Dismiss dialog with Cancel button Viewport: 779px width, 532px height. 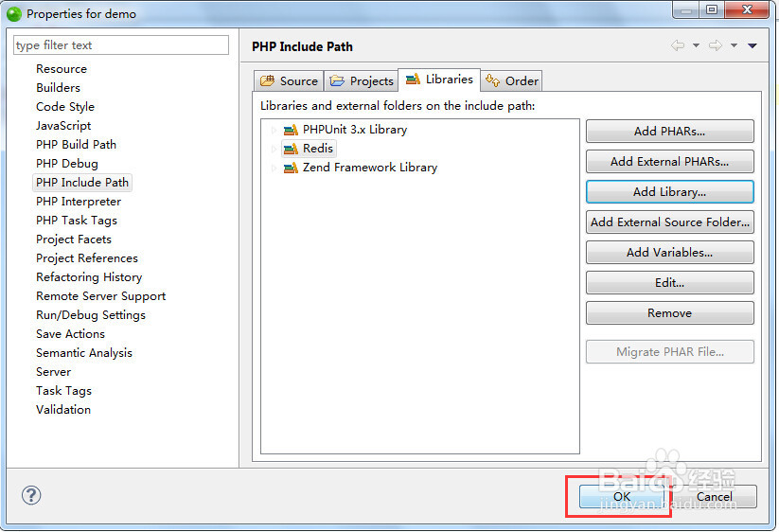click(x=715, y=497)
